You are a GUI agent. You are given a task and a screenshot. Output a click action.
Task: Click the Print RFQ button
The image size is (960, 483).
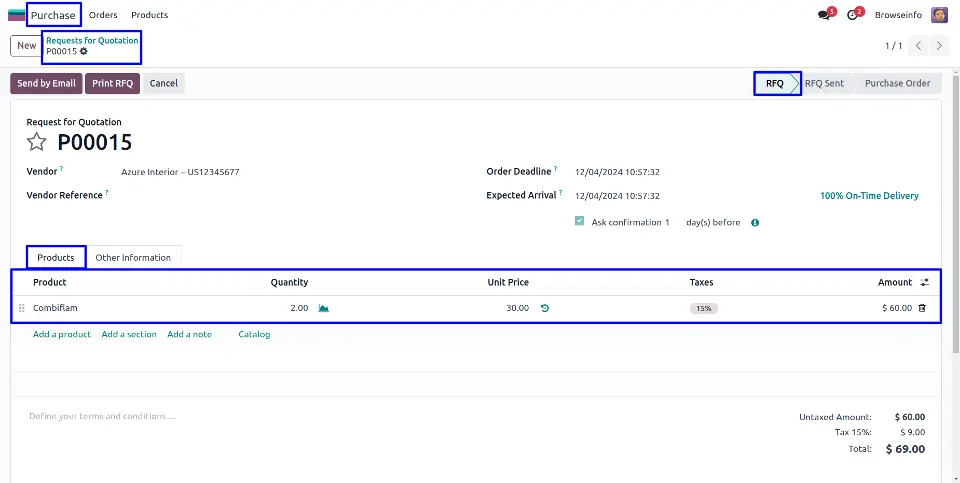point(113,83)
